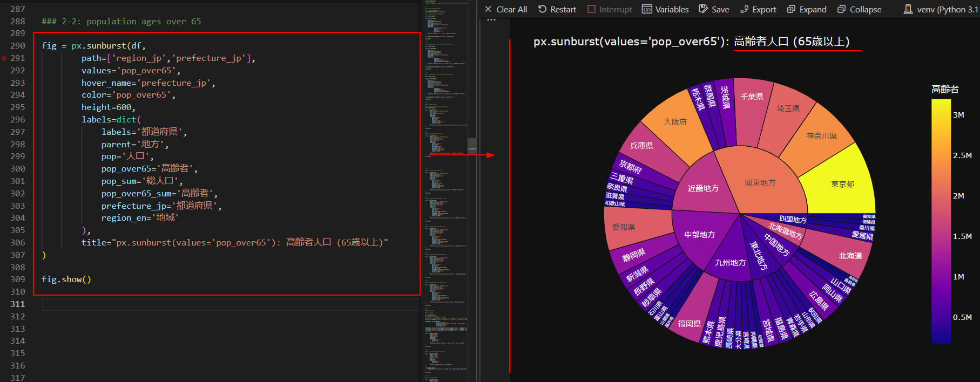980x382 pixels.
Task: Click line number 290 in gutter
Action: (x=17, y=46)
